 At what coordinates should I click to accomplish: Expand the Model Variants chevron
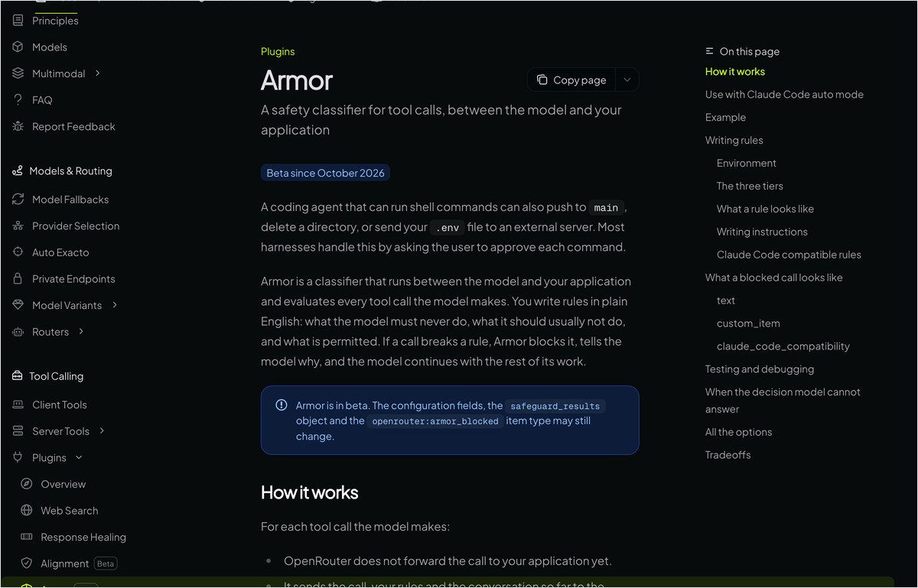pyautogui.click(x=115, y=305)
